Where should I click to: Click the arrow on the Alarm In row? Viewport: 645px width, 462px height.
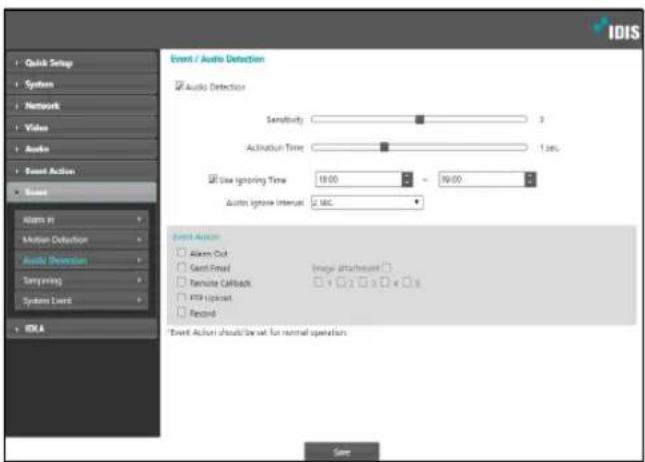coord(139,220)
